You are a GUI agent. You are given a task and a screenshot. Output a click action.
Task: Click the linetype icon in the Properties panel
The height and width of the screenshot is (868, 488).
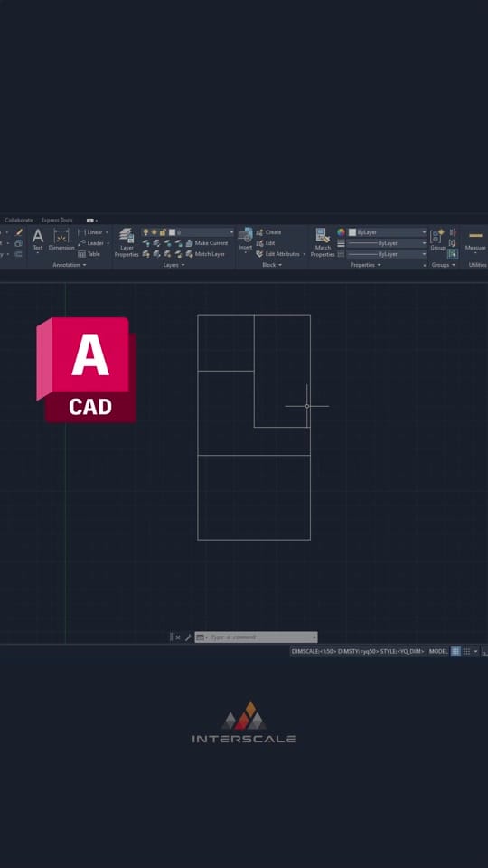pos(341,254)
